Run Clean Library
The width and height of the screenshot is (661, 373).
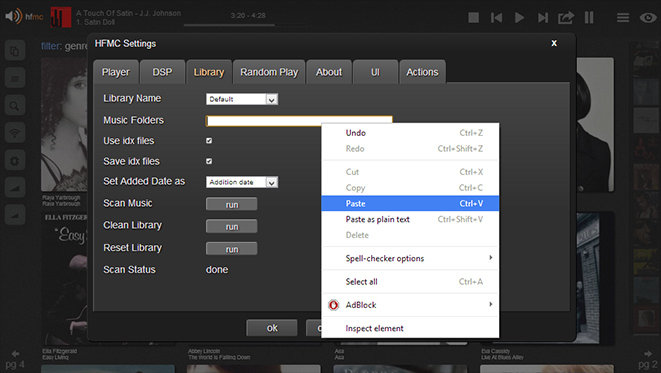(x=231, y=226)
